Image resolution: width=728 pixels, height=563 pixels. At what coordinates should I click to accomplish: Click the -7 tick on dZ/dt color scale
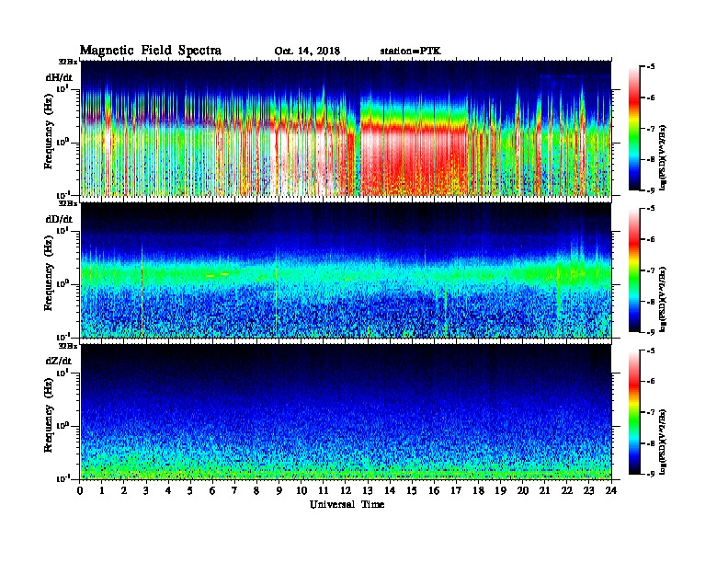coord(650,412)
